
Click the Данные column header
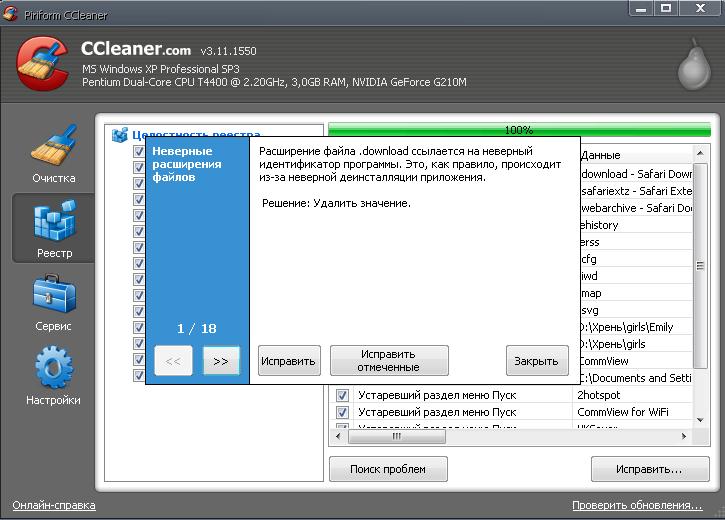point(635,155)
